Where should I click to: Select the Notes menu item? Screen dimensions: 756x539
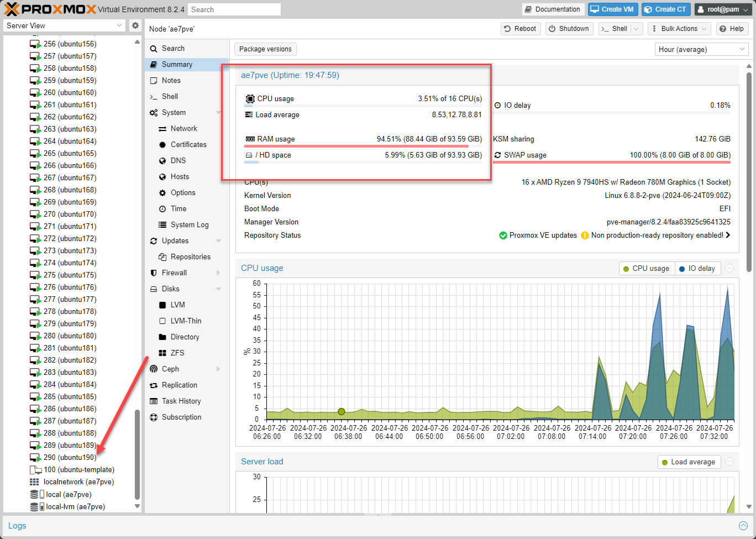171,80
